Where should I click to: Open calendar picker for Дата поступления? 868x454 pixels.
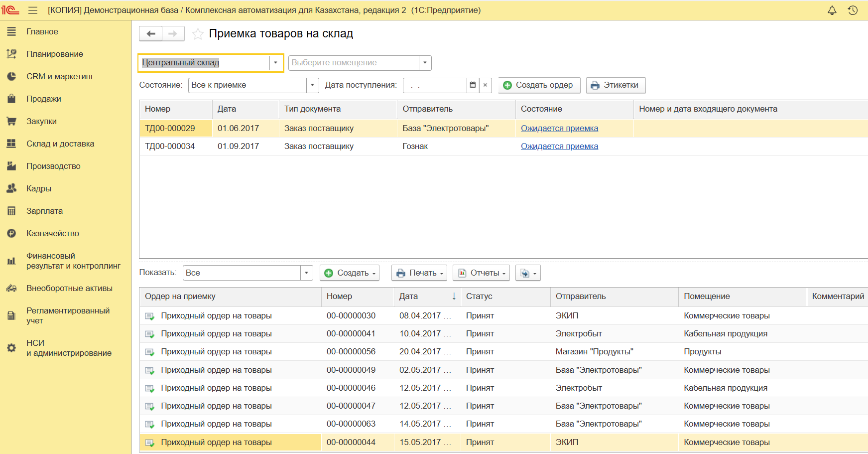coord(473,85)
